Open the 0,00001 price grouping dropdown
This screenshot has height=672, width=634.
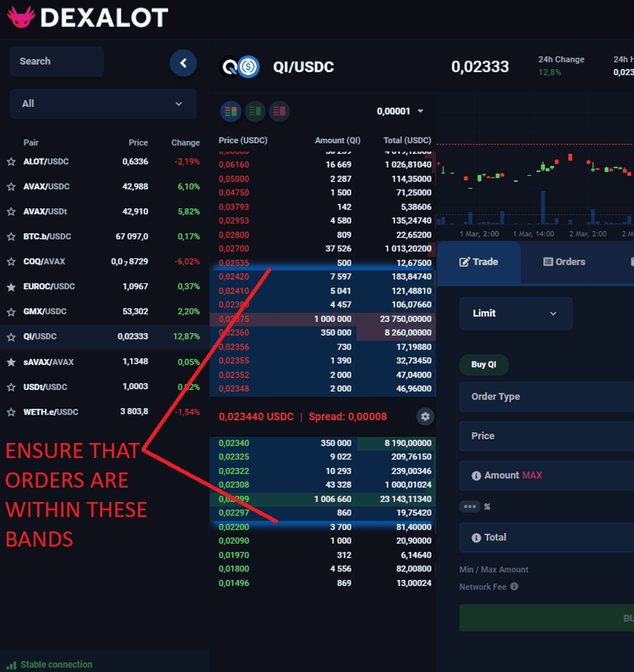pyautogui.click(x=400, y=111)
